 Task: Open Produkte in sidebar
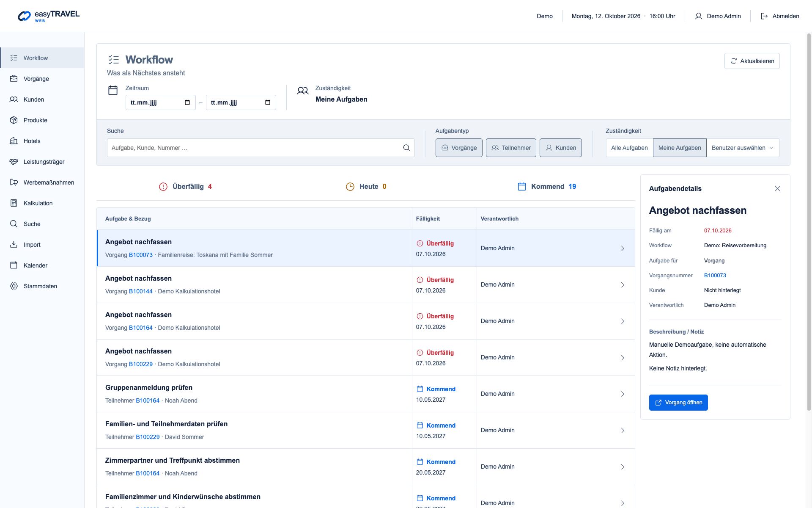coord(42,120)
